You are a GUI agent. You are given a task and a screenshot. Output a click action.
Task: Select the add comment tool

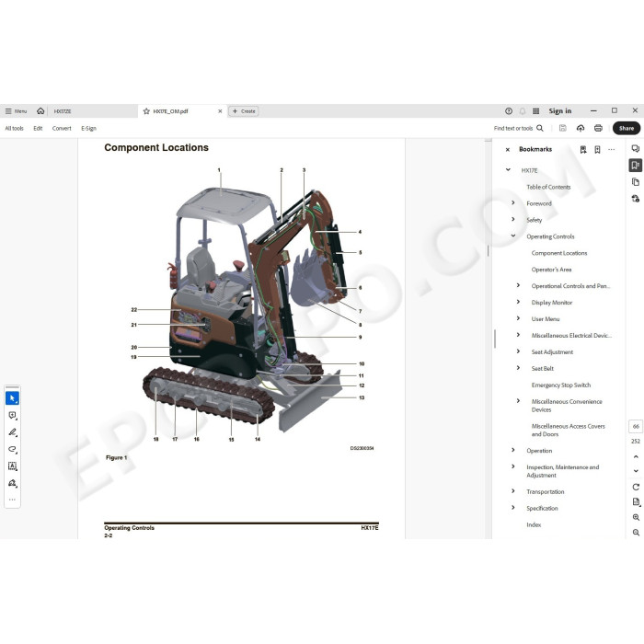(x=12, y=415)
